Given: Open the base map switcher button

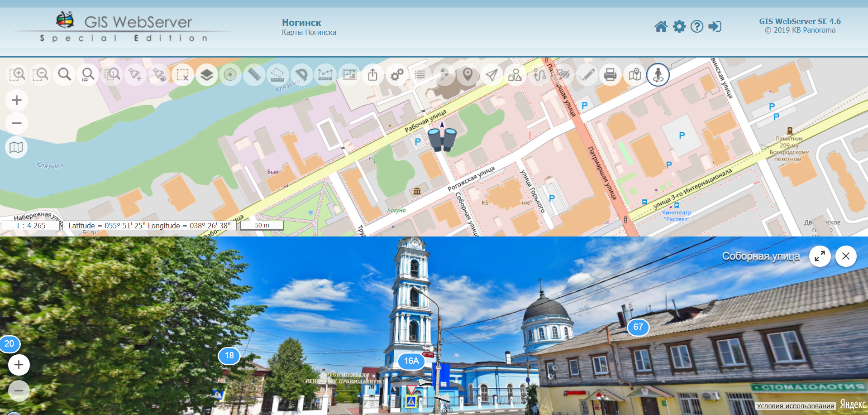Looking at the screenshot, I should tap(16, 147).
